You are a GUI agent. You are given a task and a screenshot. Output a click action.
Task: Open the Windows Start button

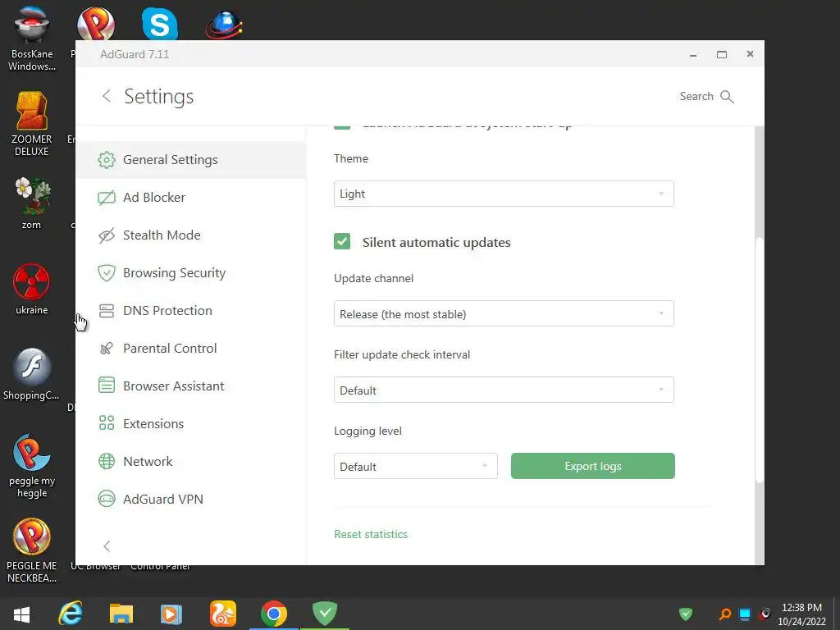click(21, 614)
